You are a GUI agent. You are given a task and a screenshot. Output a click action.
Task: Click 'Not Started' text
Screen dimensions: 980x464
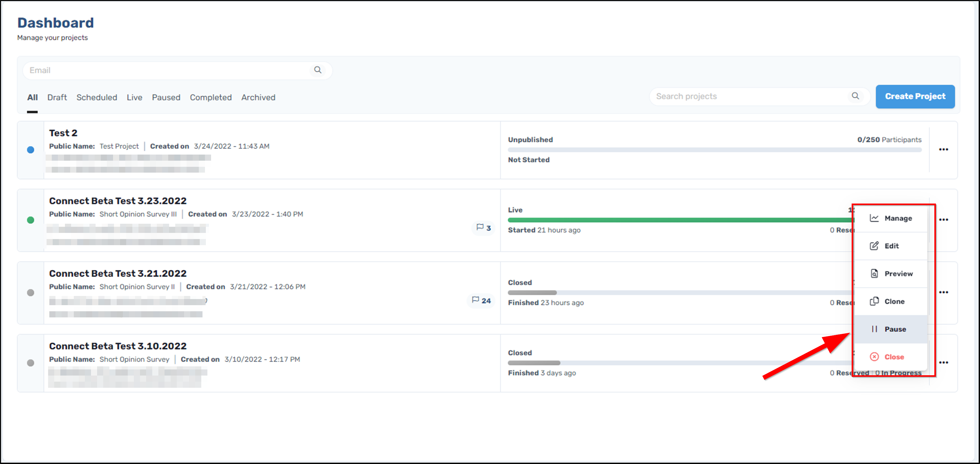pyautogui.click(x=528, y=159)
